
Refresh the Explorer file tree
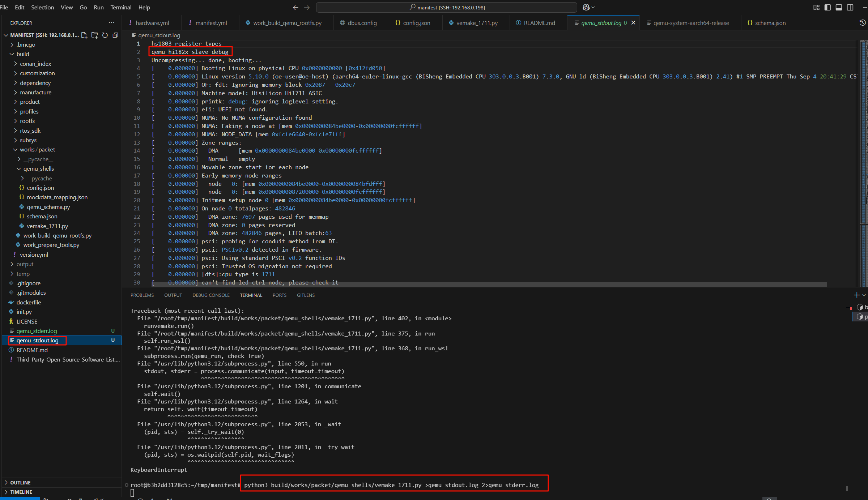[x=105, y=35]
